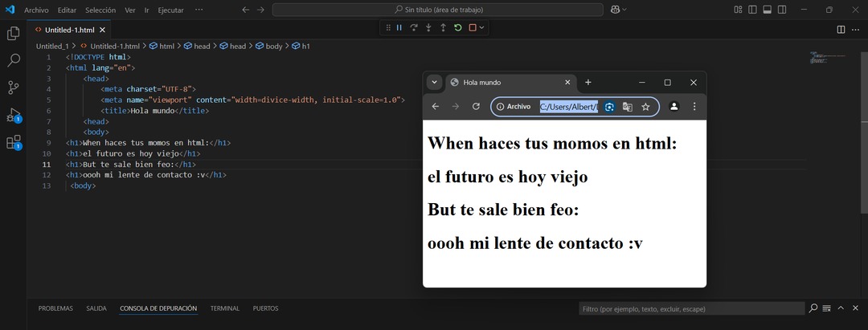Click the debug console Filtro input
868x330 pixels.
pyautogui.click(x=691, y=309)
